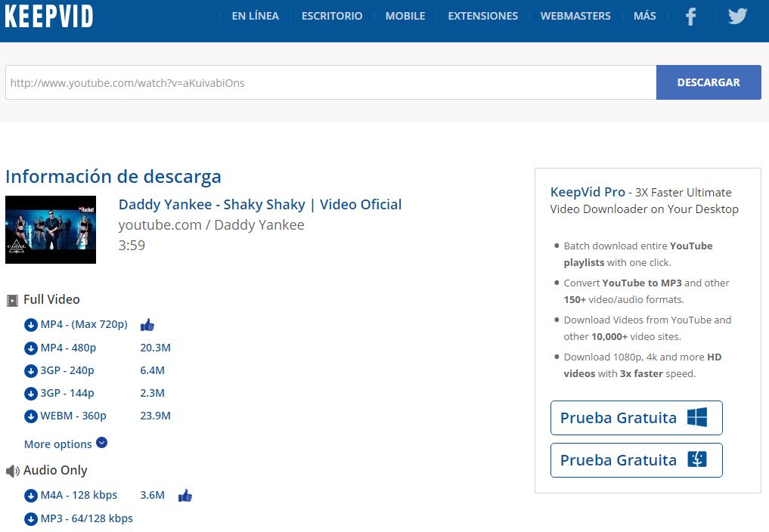Image resolution: width=769 pixels, height=532 pixels.
Task: Click the speaker icon beside Audio Only
Action: (x=13, y=472)
